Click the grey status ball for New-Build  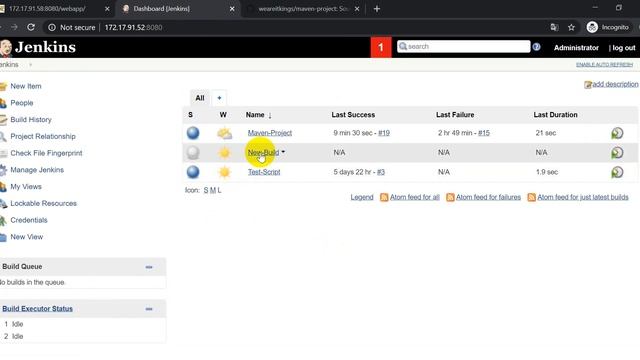193,153
